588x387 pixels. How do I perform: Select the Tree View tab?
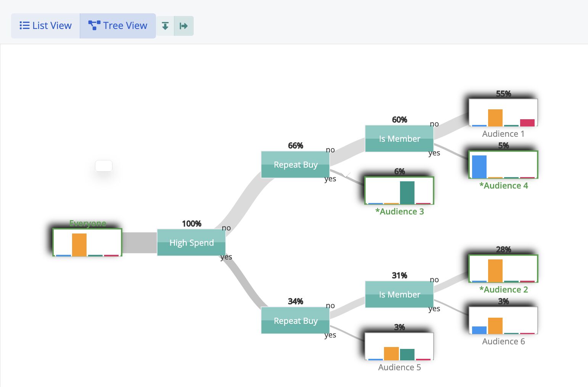coord(118,26)
